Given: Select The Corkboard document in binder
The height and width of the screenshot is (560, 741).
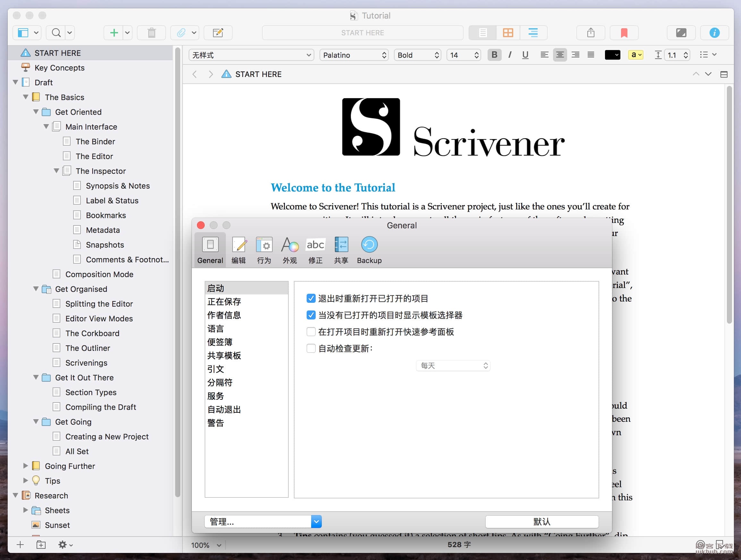Looking at the screenshot, I should 92,333.
